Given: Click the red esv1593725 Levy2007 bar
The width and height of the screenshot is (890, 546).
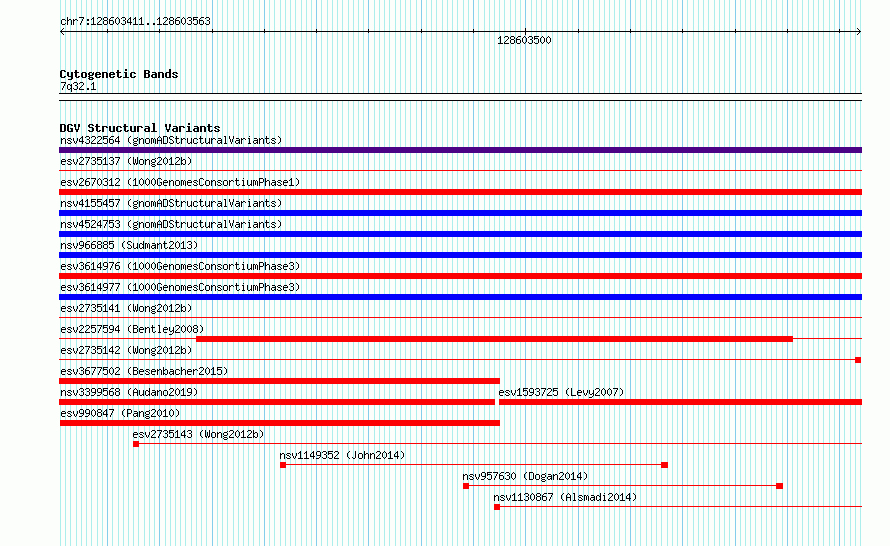Looking at the screenshot, I should [x=681, y=402].
